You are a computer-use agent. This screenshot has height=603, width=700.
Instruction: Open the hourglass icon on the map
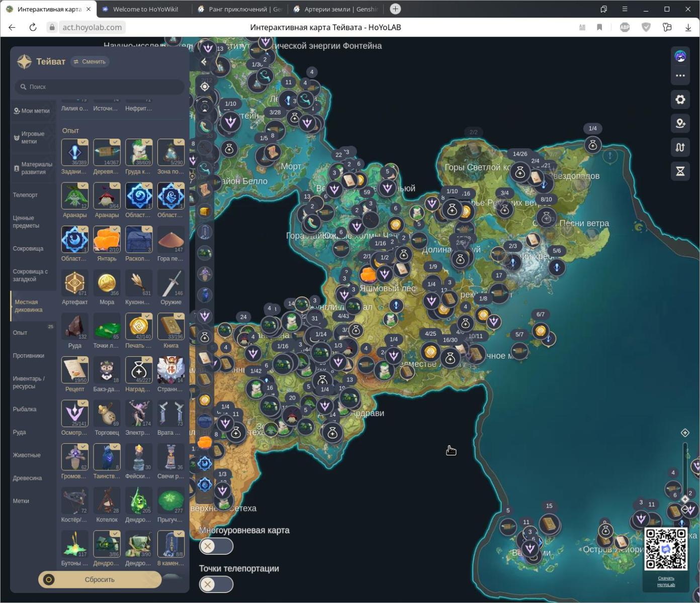[680, 171]
